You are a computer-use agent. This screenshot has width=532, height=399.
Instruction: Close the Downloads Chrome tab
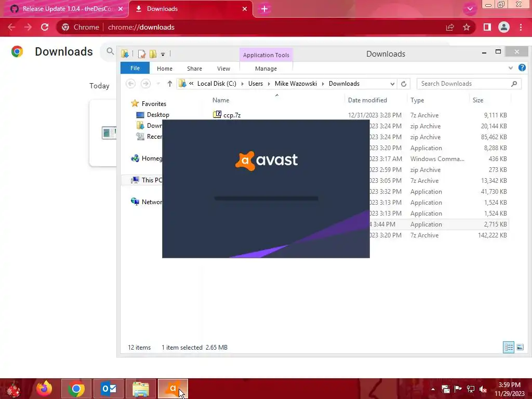coord(245,9)
